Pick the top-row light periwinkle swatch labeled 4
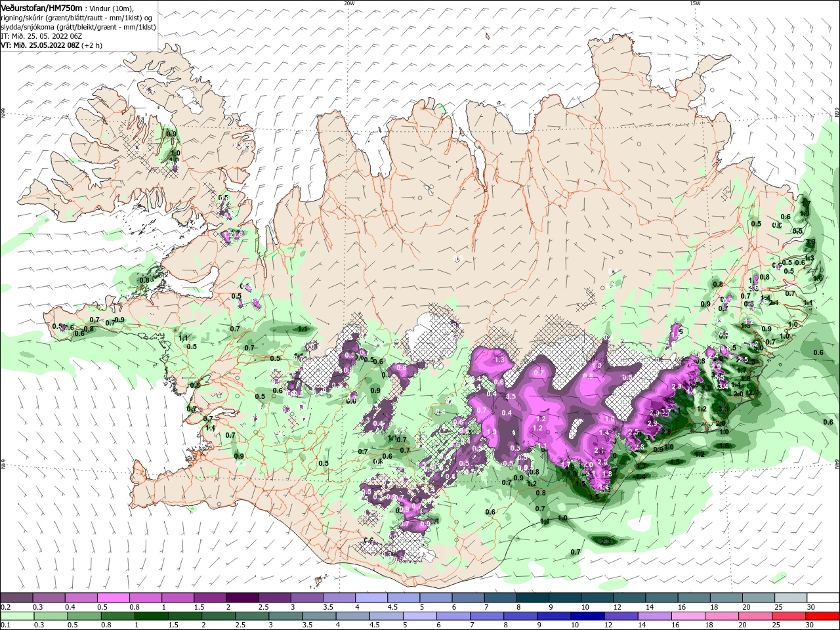 point(371,598)
